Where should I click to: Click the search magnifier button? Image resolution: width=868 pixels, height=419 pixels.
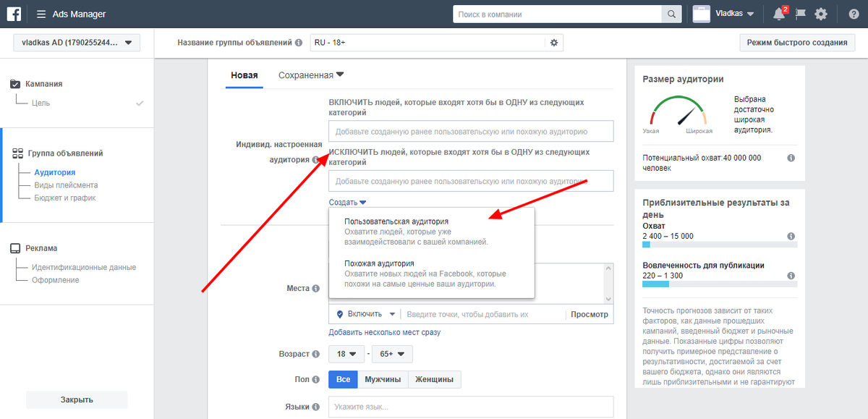click(x=671, y=14)
